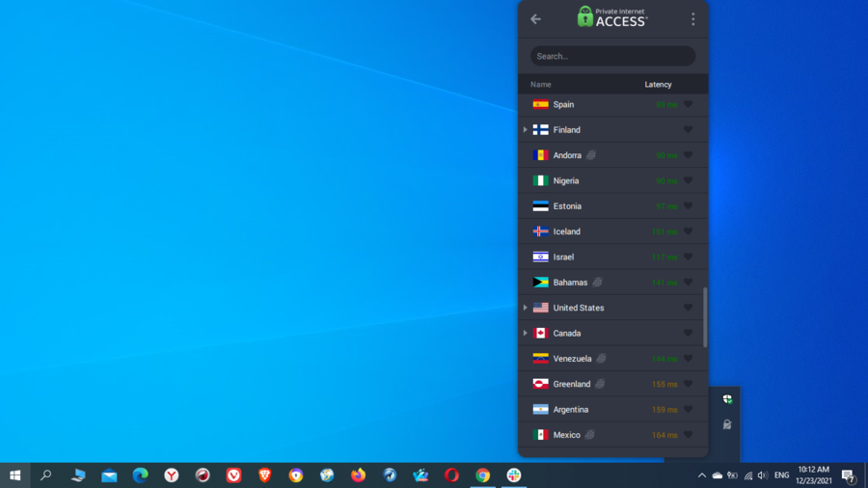This screenshot has width=868, height=488.
Task: Open clock showing 10:12 AM
Action: tap(814, 475)
